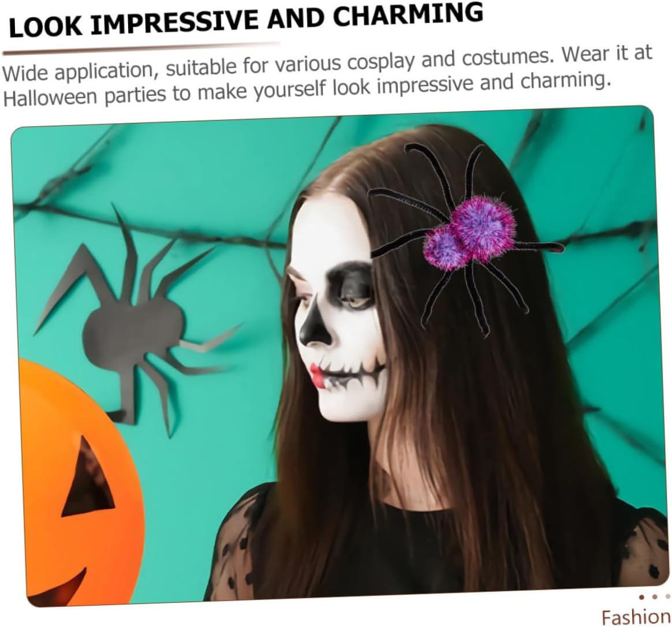The width and height of the screenshot is (672, 627).
Task: Click the "Fashion" label
Action: click(636, 617)
